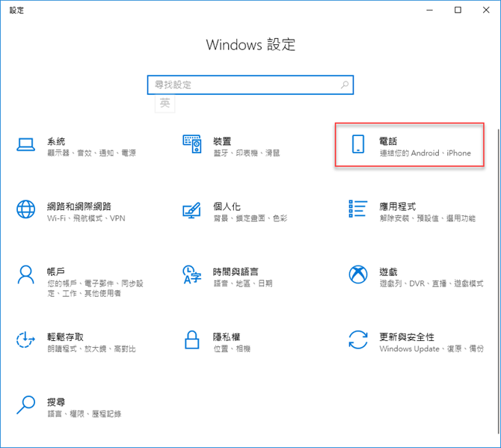Select the 裝置 category title
Image resolution: width=501 pixels, height=448 pixels.
[222, 141]
